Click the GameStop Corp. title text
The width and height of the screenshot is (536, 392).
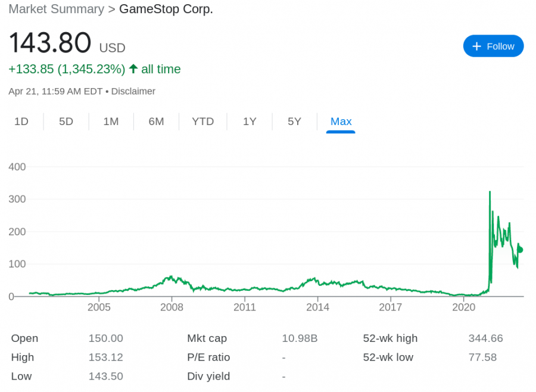[x=166, y=9]
